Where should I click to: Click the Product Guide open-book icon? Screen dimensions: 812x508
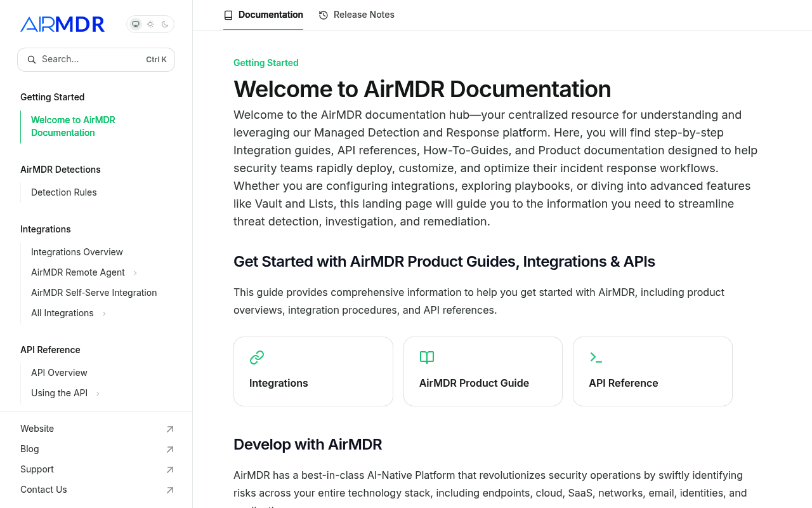click(427, 358)
